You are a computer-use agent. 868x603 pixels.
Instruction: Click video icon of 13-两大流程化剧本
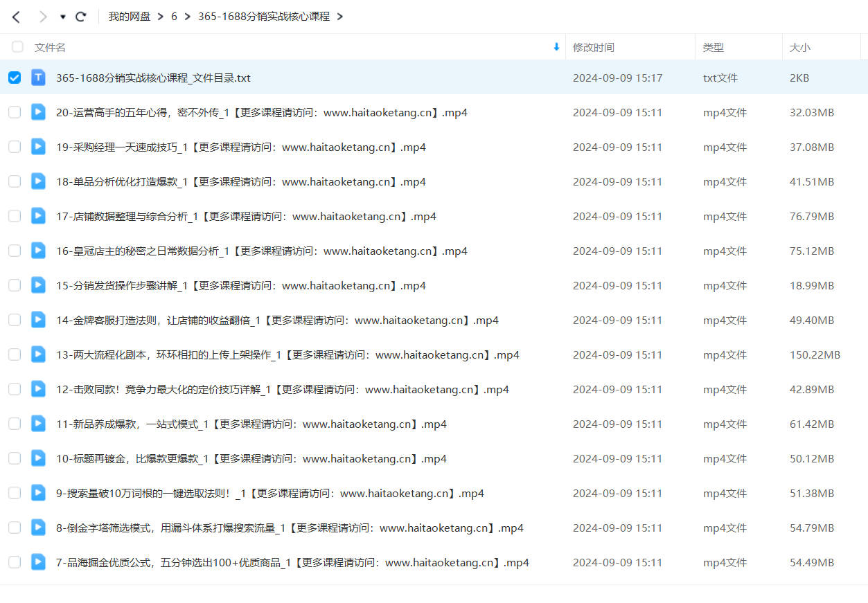click(x=38, y=354)
